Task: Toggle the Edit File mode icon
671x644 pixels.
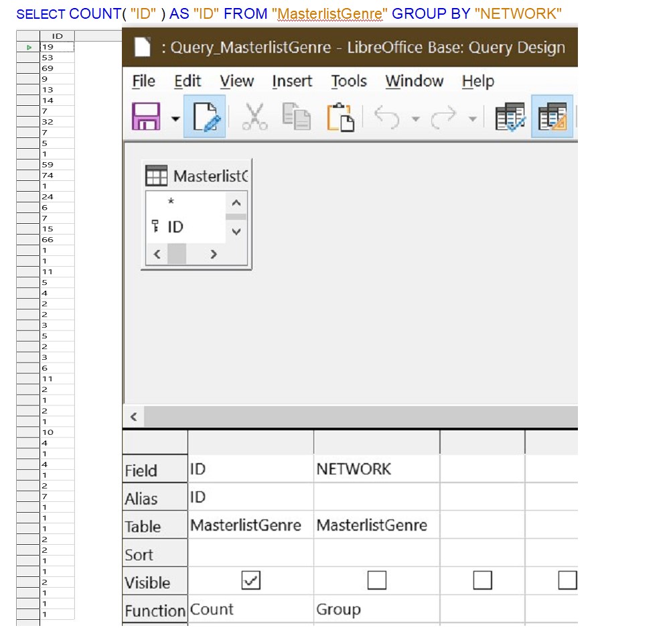Action: click(205, 117)
